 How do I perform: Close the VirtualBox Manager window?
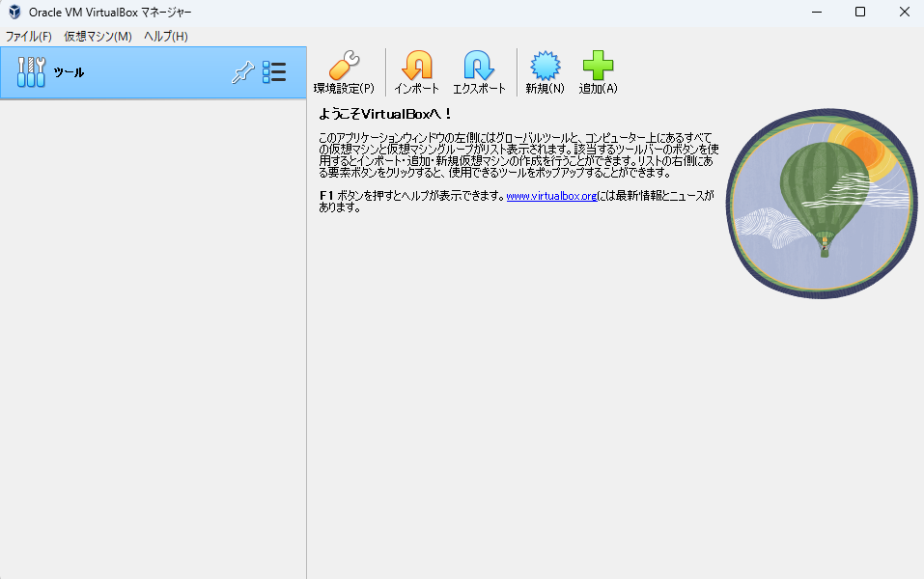[903, 12]
